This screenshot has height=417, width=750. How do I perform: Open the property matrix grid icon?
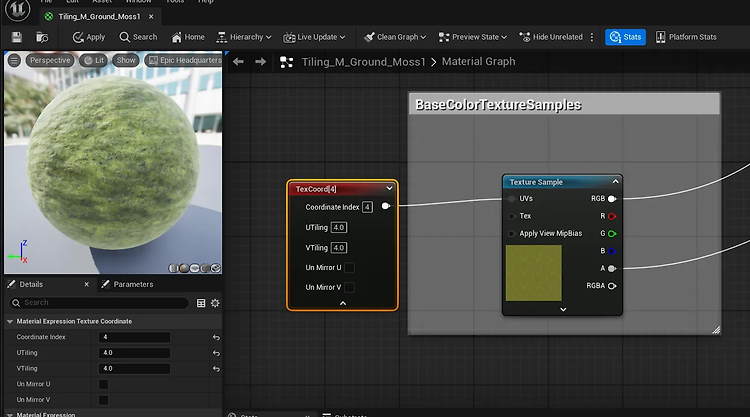click(x=201, y=303)
